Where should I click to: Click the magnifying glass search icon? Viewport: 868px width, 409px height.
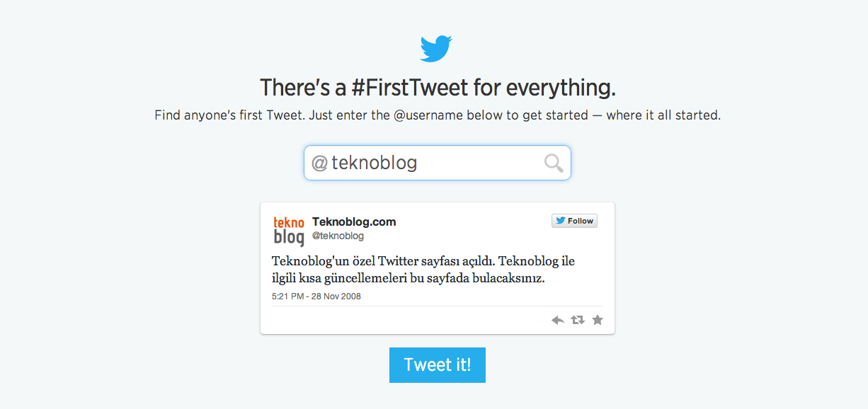click(554, 163)
